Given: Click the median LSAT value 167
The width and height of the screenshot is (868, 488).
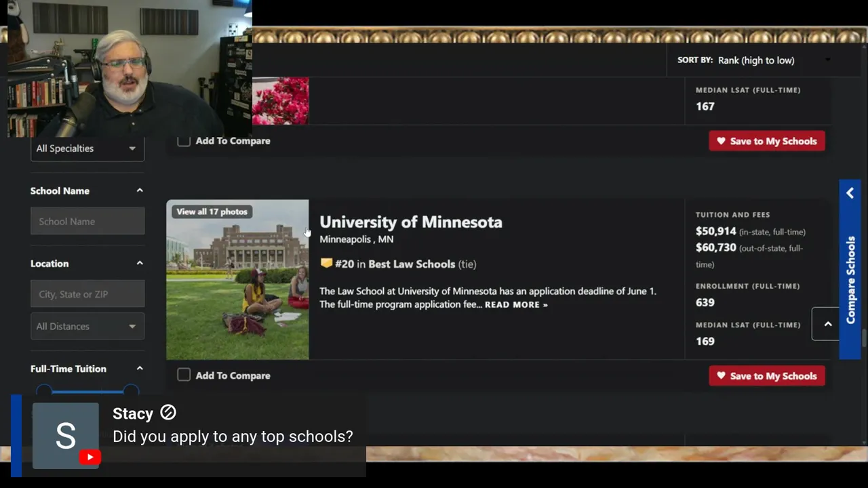Looking at the screenshot, I should [x=705, y=106].
